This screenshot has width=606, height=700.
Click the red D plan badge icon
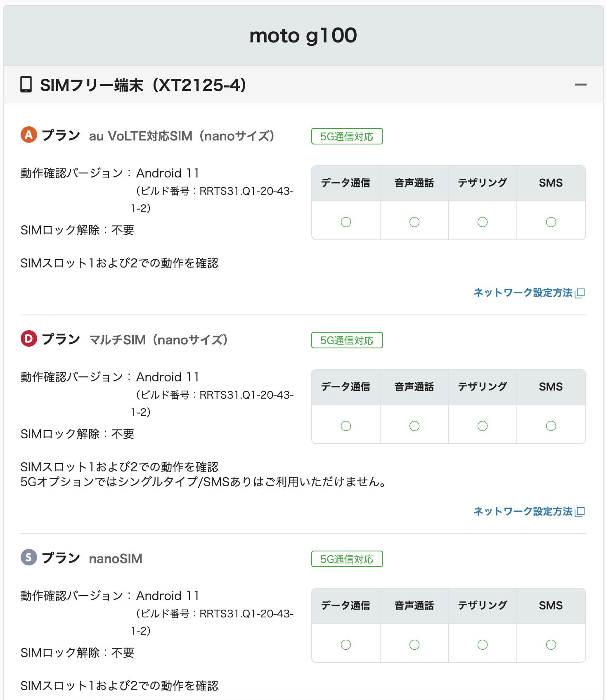coord(29,338)
